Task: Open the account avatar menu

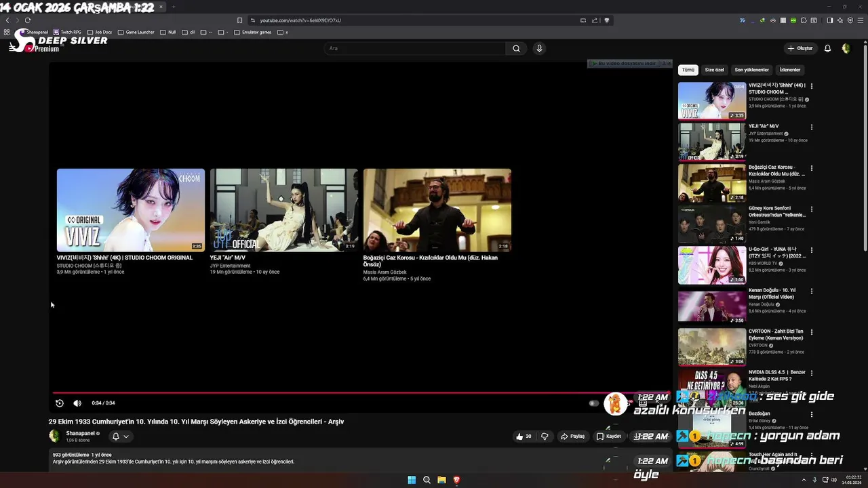Action: click(846, 48)
